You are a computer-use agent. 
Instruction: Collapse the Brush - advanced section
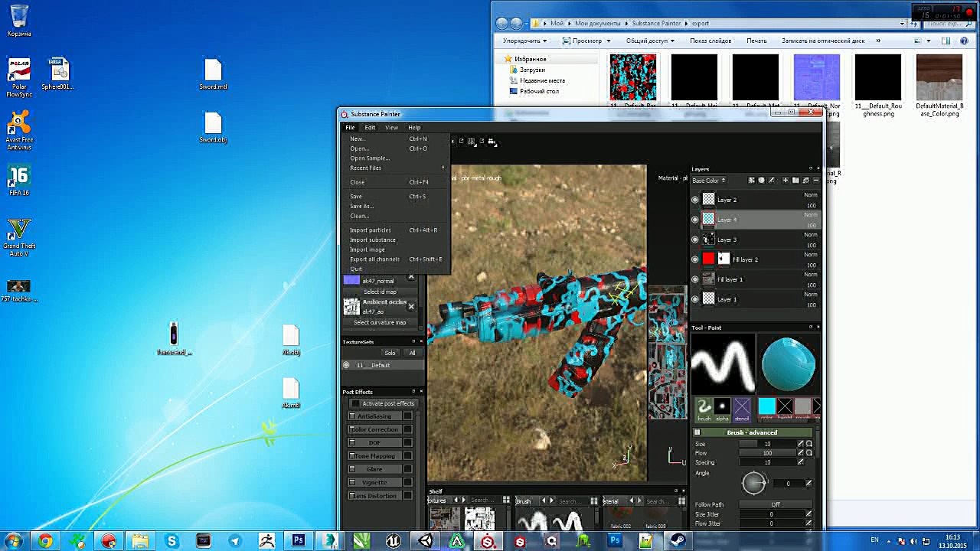coord(697,432)
